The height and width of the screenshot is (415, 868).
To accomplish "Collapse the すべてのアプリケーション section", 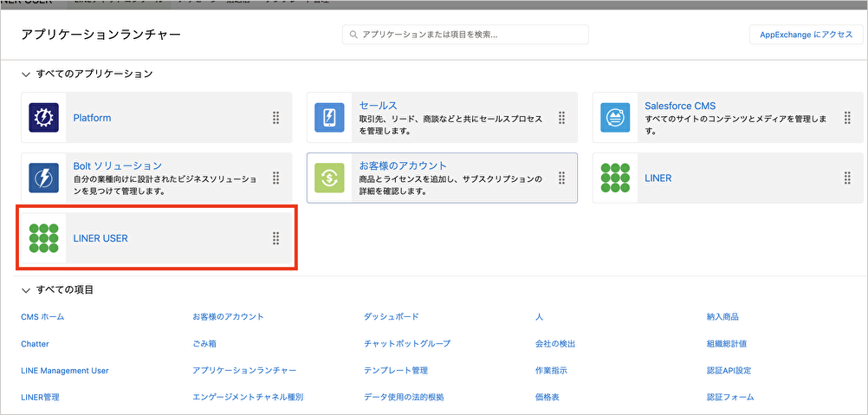I will pos(25,74).
